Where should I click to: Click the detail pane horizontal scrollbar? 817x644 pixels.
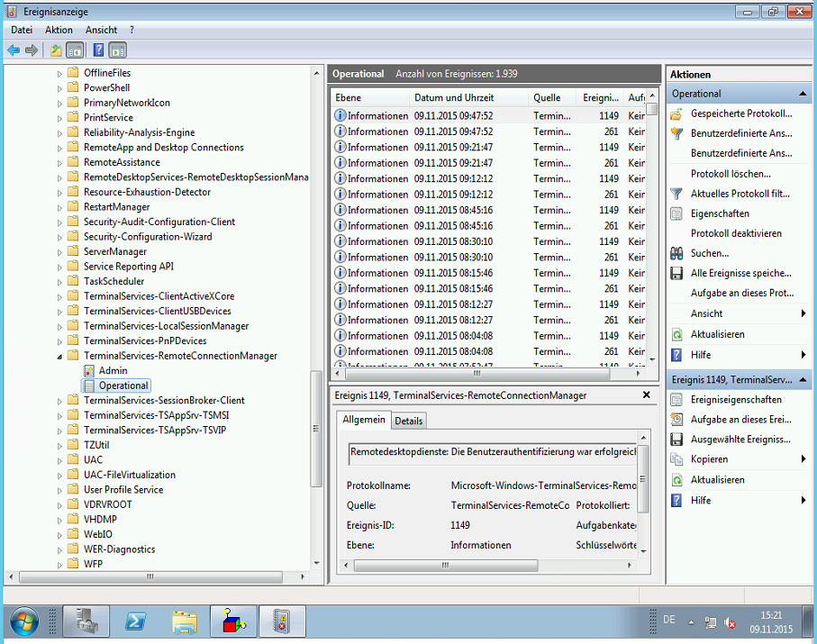tap(446, 566)
